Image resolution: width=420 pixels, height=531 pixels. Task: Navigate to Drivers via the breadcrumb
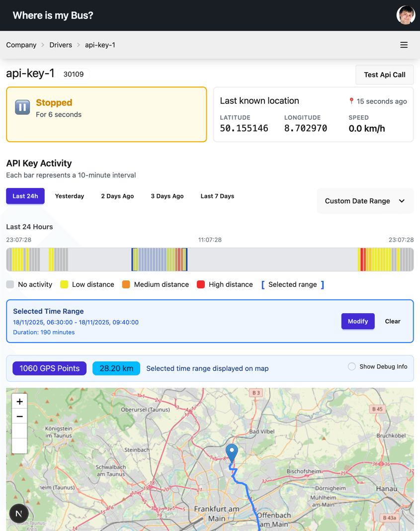click(61, 45)
